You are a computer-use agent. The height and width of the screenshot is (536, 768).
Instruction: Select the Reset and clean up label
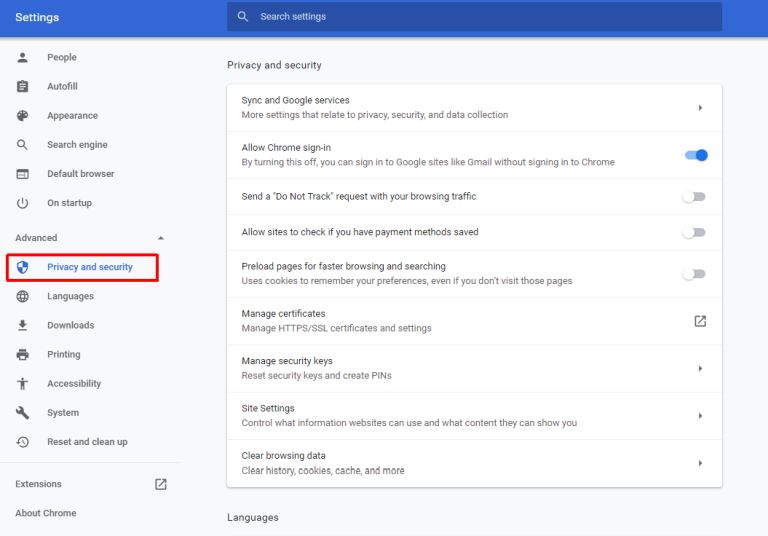[87, 441]
